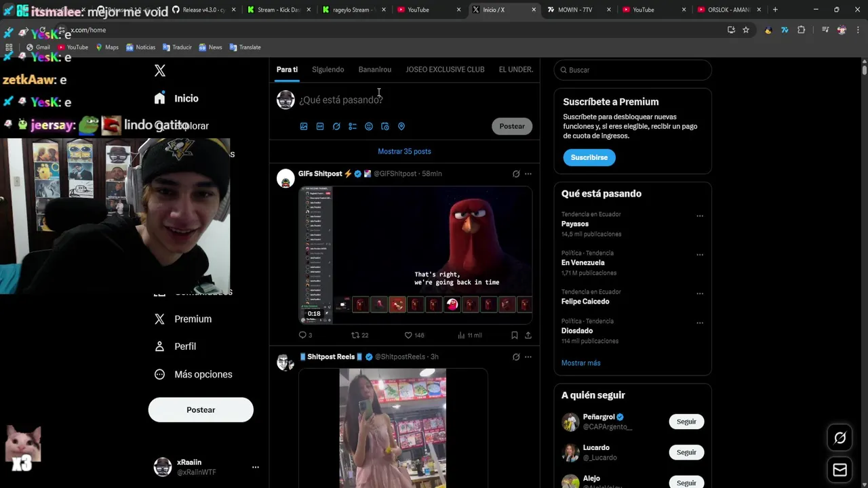The height and width of the screenshot is (488, 868).
Task: Click Grok icon on GIFs Shitpost post
Action: (516, 174)
